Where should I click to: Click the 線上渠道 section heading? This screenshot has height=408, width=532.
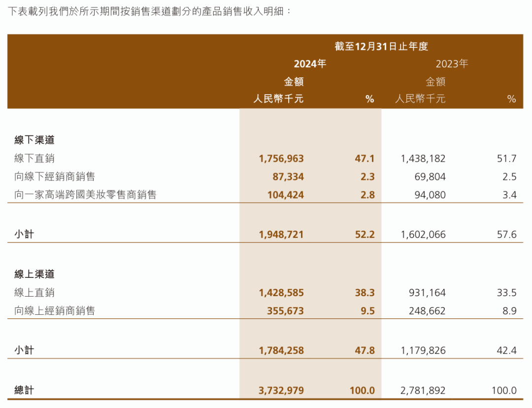(34, 274)
